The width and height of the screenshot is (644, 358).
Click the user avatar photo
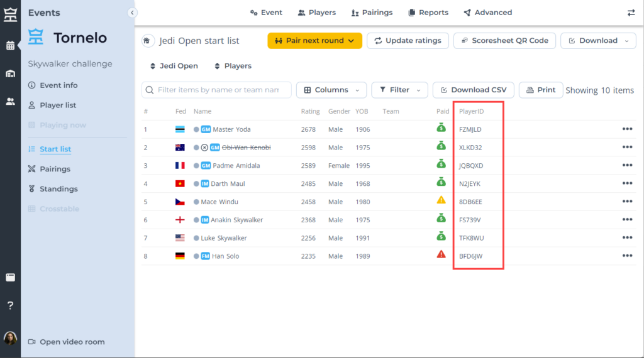click(x=10, y=339)
